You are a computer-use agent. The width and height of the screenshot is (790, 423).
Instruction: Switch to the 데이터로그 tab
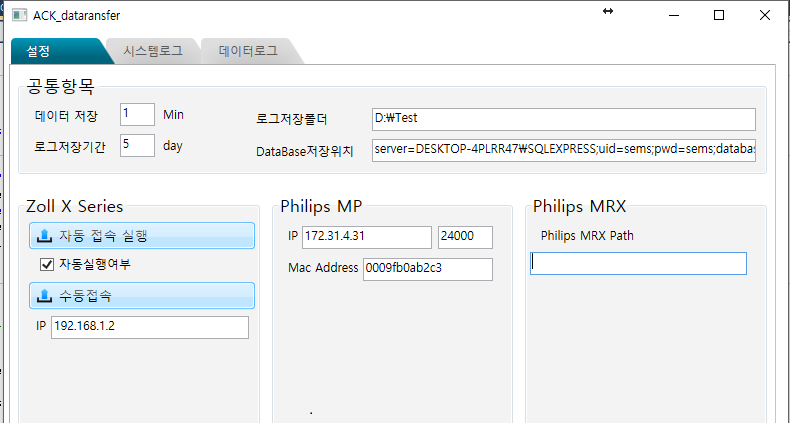[249, 51]
